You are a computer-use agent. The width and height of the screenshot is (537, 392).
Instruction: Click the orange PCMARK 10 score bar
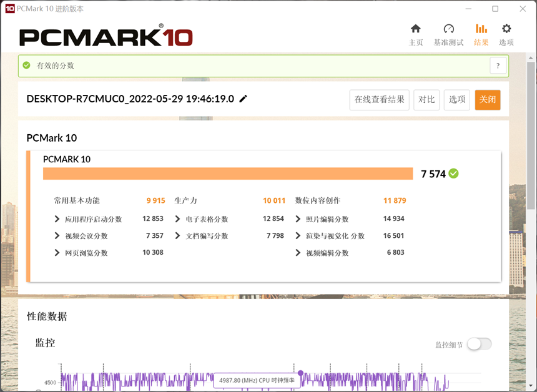228,174
